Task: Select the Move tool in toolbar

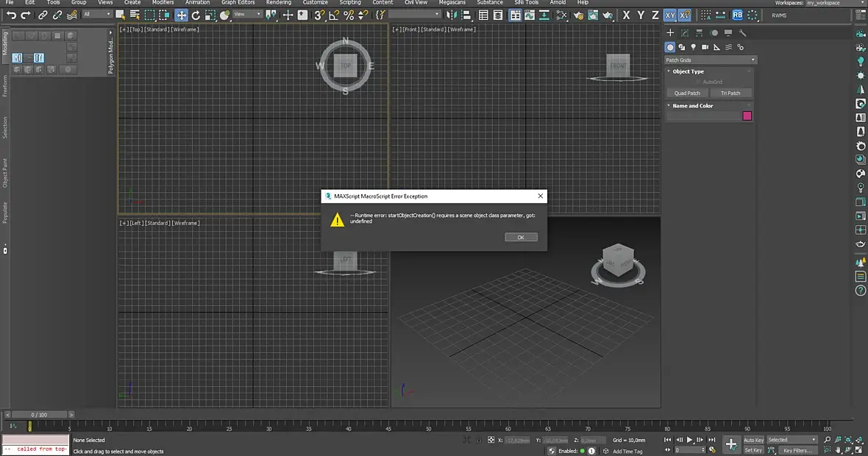Action: [181, 15]
